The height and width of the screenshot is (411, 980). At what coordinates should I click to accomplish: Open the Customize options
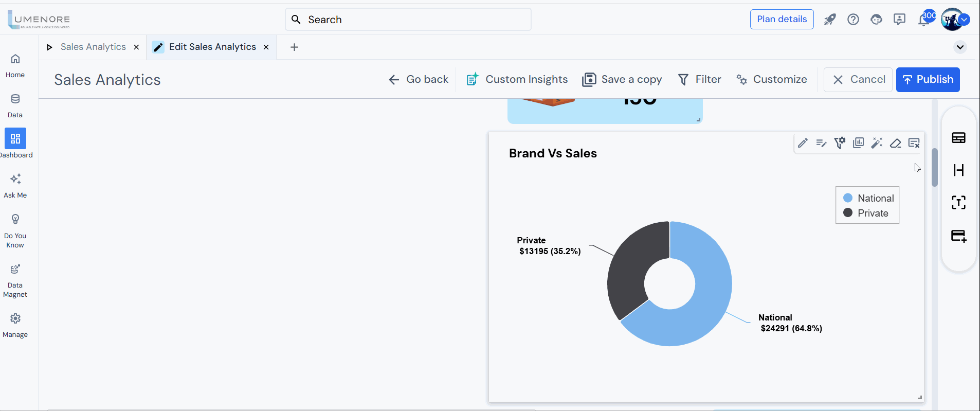(771, 79)
